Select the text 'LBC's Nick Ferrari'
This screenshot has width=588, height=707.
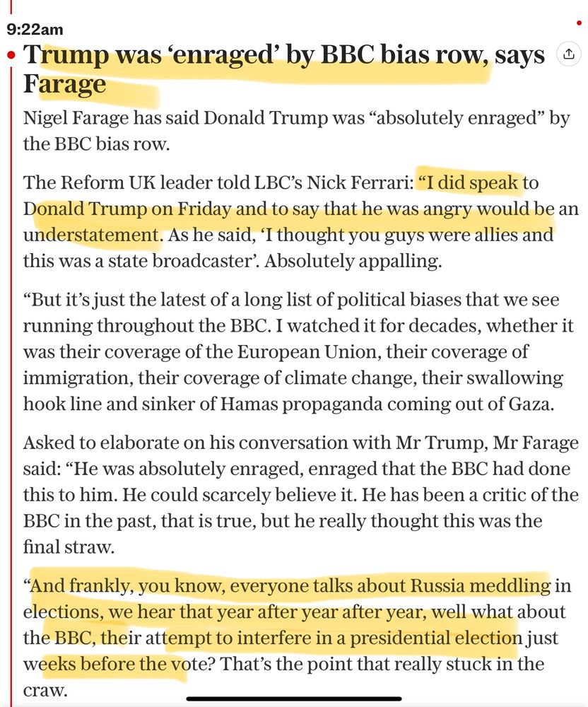pos(334,182)
